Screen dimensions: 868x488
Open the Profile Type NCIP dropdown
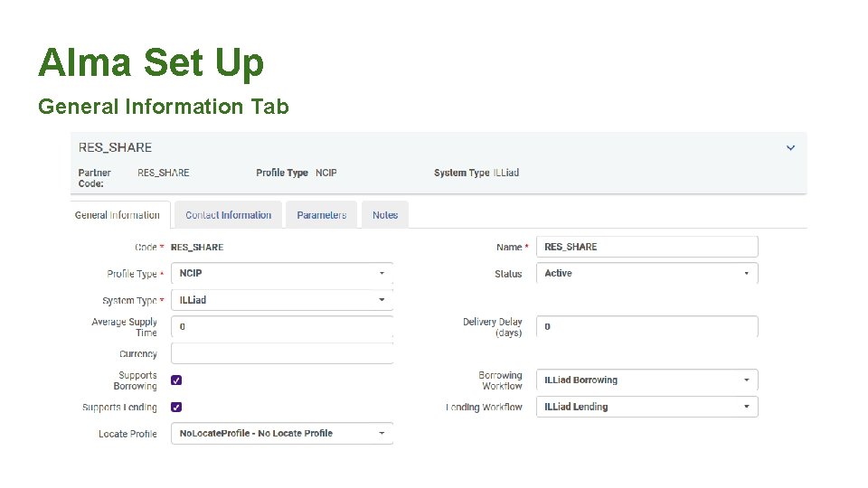(282, 273)
